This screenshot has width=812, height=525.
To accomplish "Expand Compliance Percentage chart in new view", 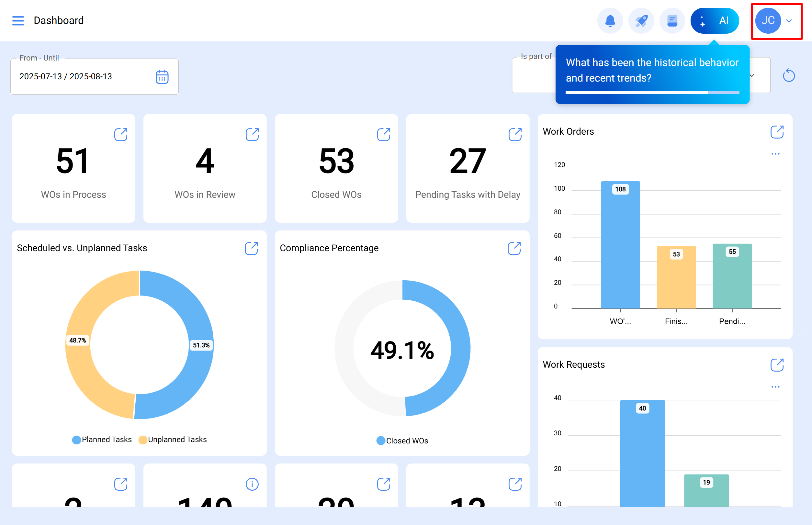I will (514, 249).
